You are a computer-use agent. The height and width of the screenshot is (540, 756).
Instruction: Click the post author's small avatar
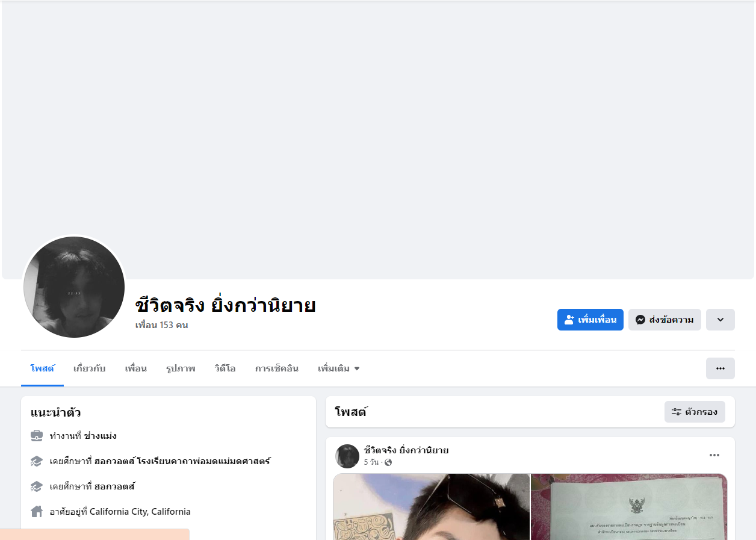click(x=347, y=456)
